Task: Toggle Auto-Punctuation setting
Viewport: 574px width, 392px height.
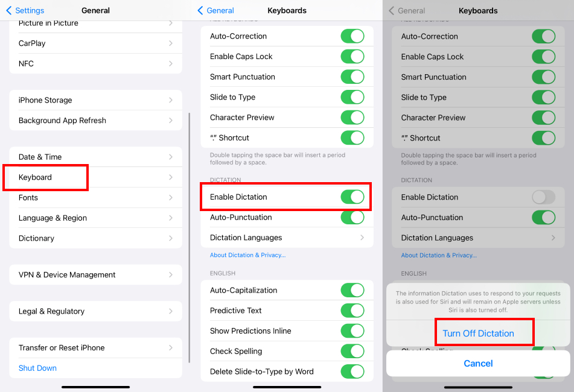Action: [352, 217]
